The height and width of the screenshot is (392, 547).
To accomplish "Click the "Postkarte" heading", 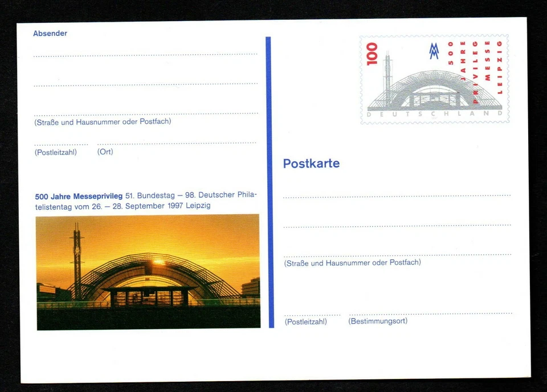I will coord(311,163).
